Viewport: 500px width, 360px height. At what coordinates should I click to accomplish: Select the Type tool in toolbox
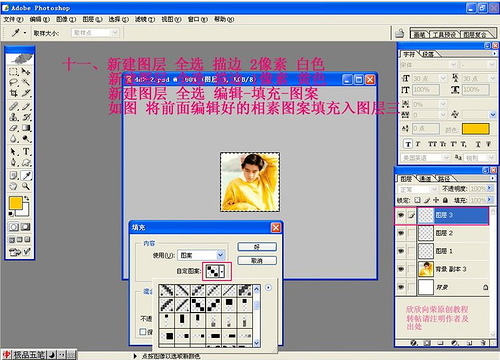point(26,152)
